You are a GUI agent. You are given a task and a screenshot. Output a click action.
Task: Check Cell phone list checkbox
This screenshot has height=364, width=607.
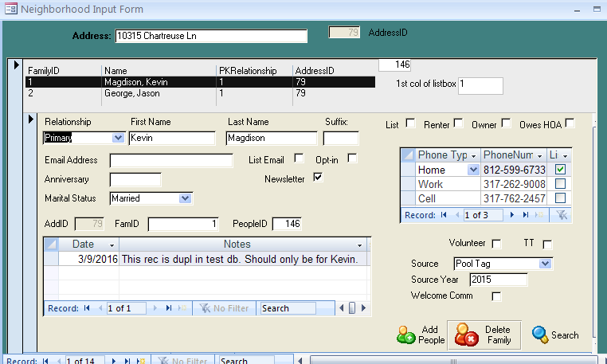point(560,198)
